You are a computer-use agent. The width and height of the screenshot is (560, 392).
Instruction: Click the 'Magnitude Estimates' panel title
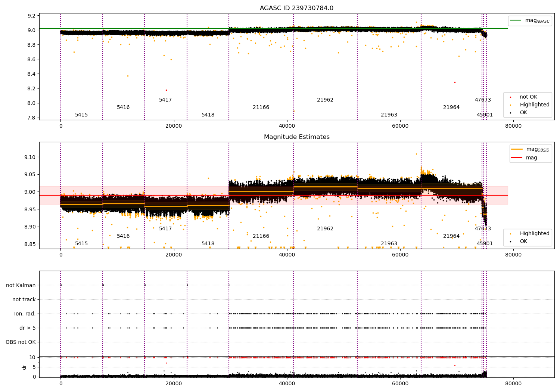pos(296,137)
